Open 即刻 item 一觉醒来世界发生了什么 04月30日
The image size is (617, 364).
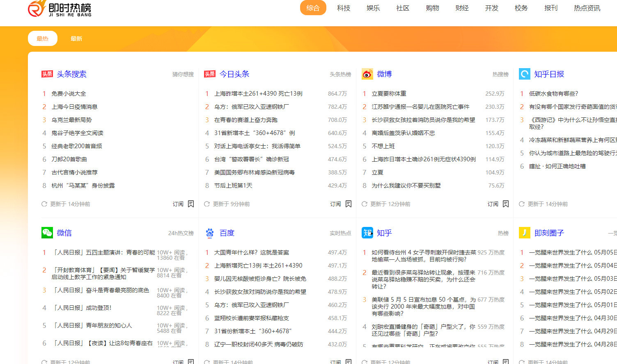pos(573,318)
